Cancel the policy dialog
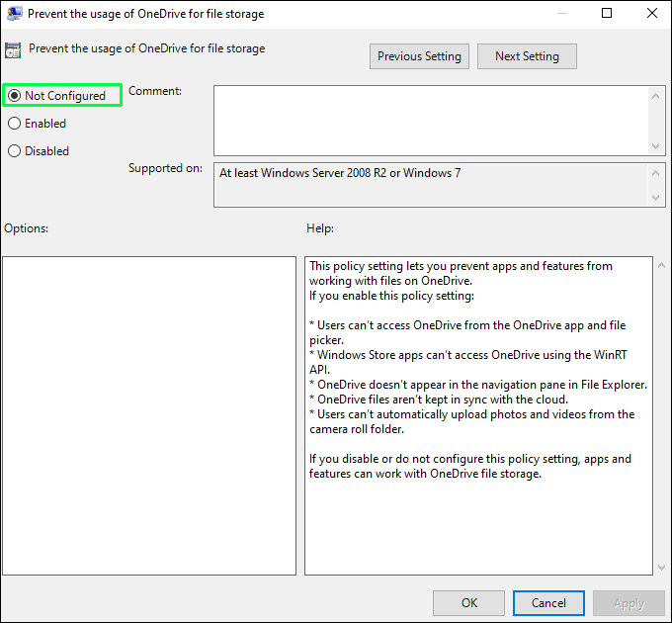 click(548, 603)
